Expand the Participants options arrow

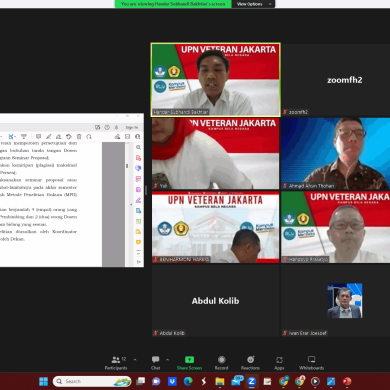135,360
